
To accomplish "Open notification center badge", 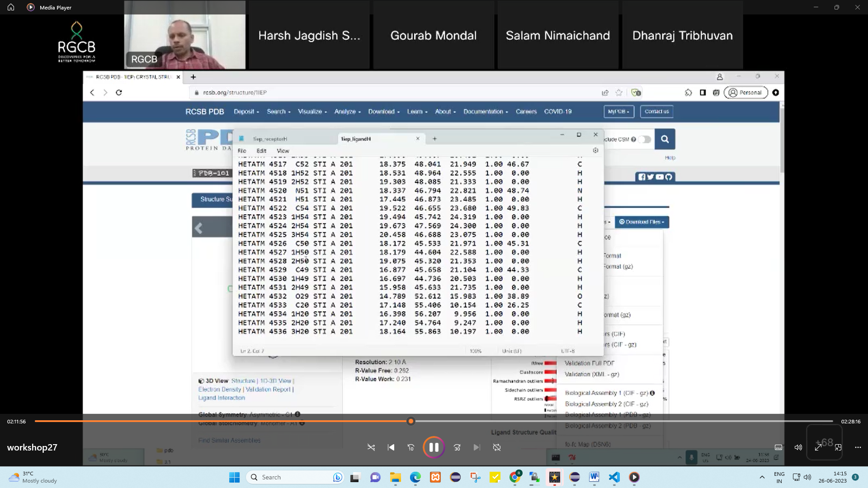I will (x=855, y=477).
